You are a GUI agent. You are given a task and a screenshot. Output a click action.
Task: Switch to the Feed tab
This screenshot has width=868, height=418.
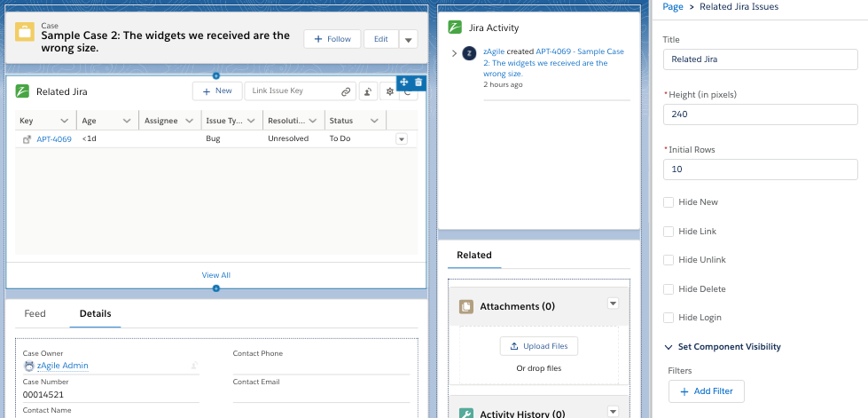click(x=35, y=314)
